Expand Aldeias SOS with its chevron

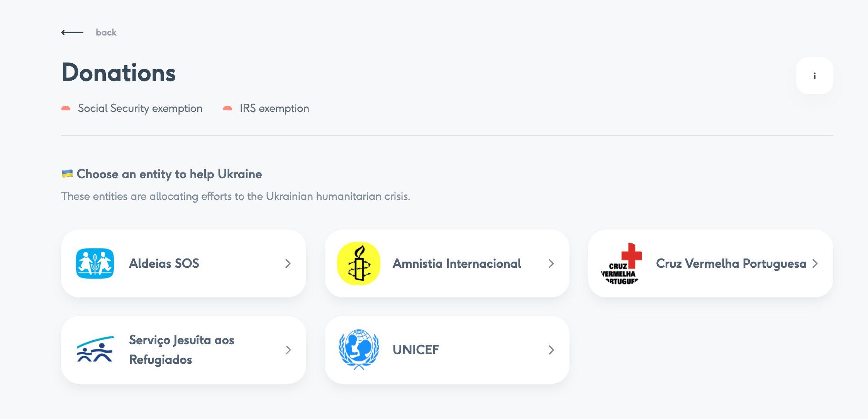288,264
